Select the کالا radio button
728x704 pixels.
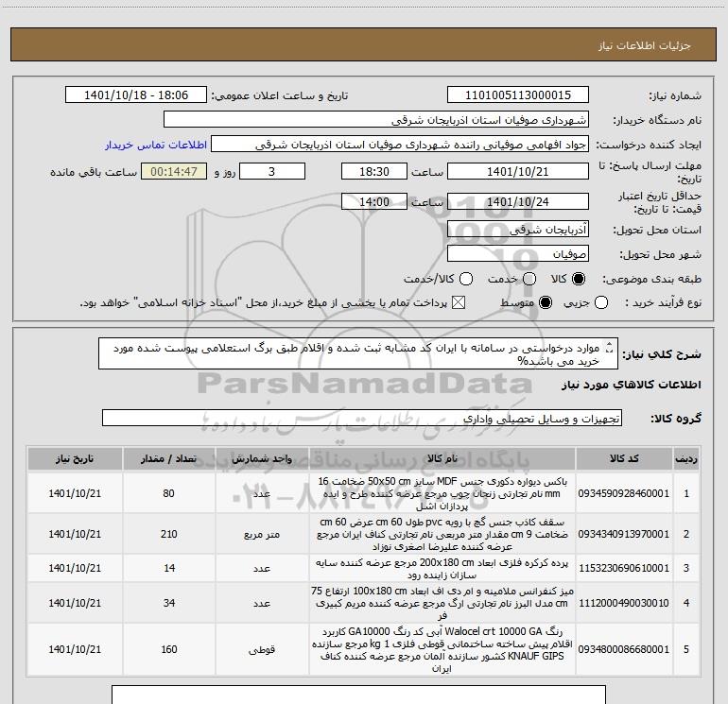click(579, 279)
